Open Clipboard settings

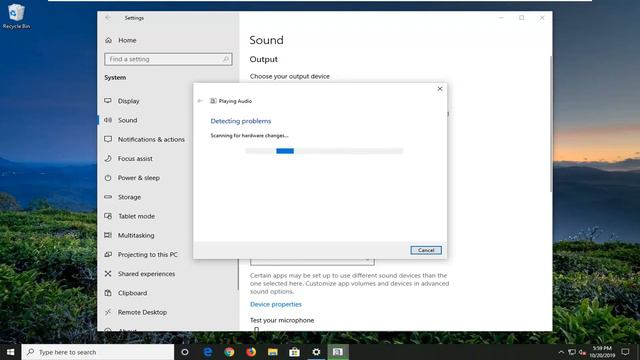tap(132, 293)
